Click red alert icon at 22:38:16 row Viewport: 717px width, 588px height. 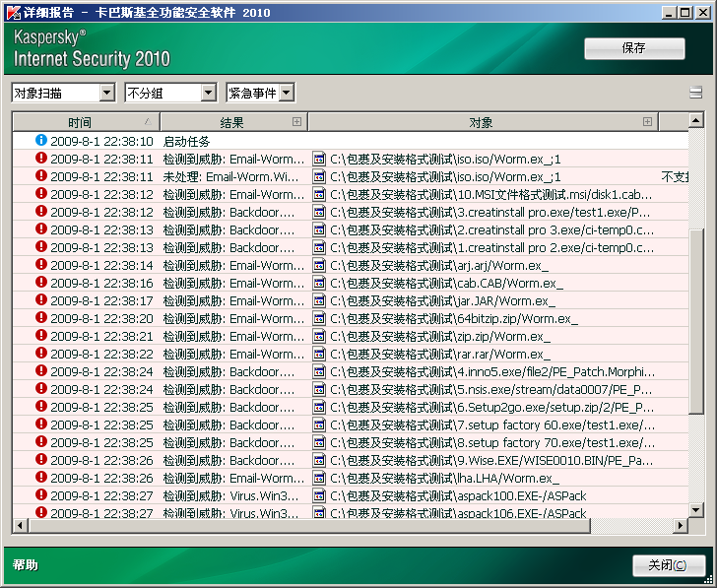point(41,282)
